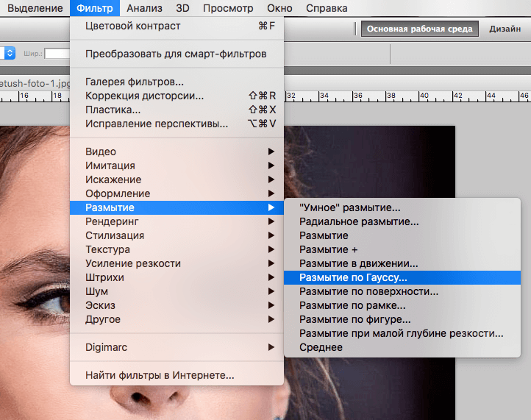Open Коррекция дисторсии dialog
Viewport: 531px width, 420px height.
(x=177, y=96)
